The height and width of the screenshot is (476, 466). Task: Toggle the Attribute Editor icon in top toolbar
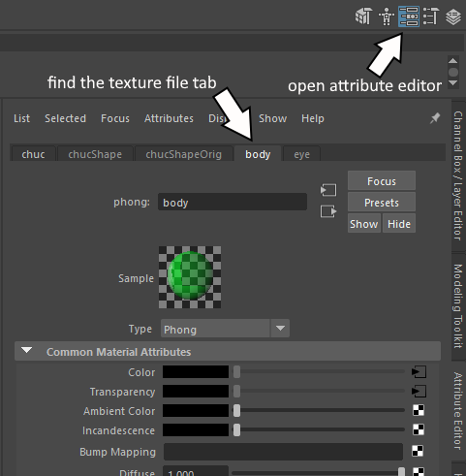[409, 16]
